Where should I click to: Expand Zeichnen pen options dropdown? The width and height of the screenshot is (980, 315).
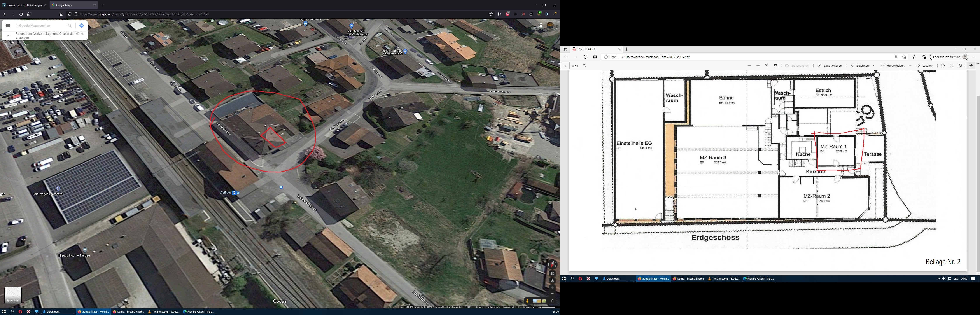point(874,66)
